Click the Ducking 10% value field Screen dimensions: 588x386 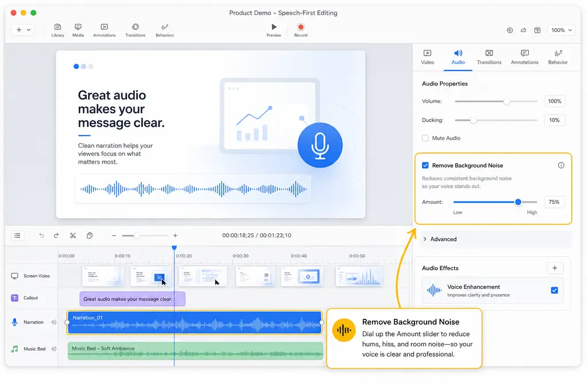(x=554, y=120)
